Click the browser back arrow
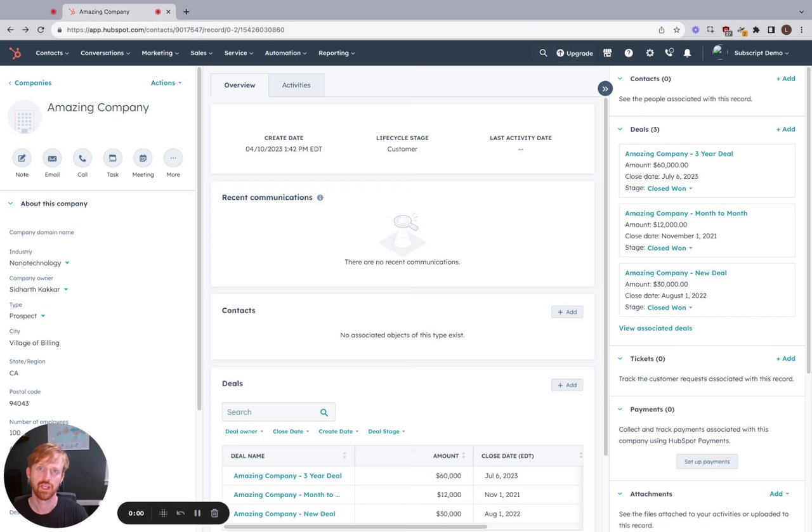This screenshot has width=812, height=532. pos(10,30)
